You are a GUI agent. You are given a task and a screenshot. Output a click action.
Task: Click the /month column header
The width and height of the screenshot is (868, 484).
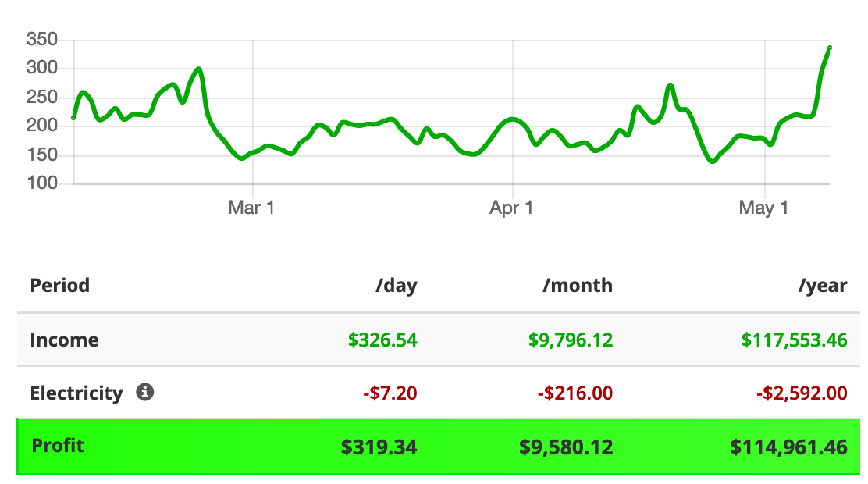coord(578,285)
